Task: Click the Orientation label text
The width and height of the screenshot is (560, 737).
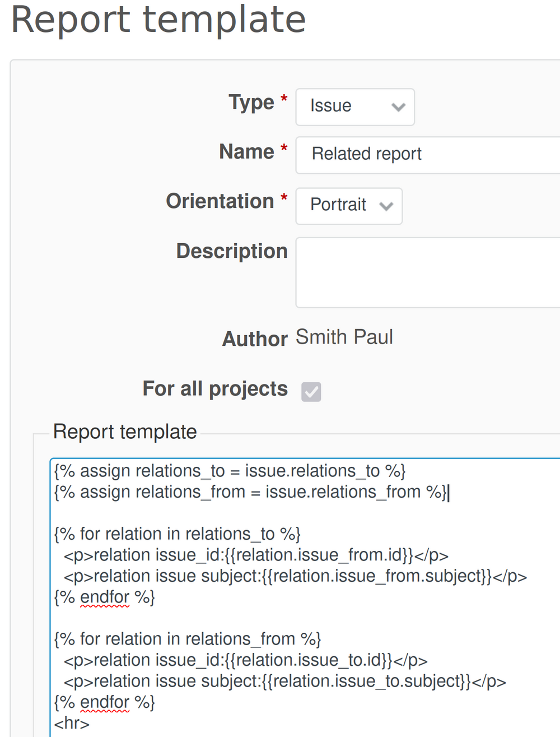Action: click(221, 201)
